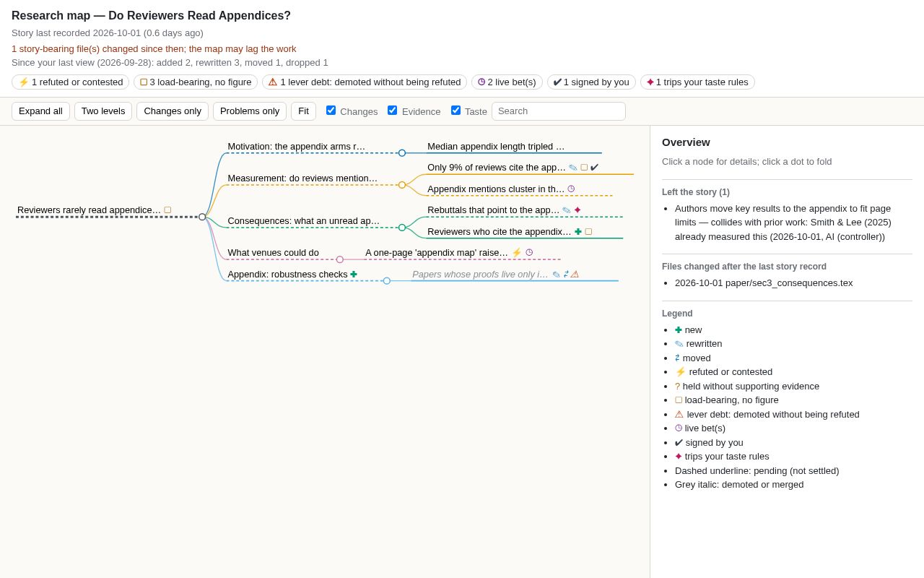924x578 pixels.
Task: Click the rewritten pencil icon on 'Only 9% of reviews' node
Action: [x=573, y=168]
